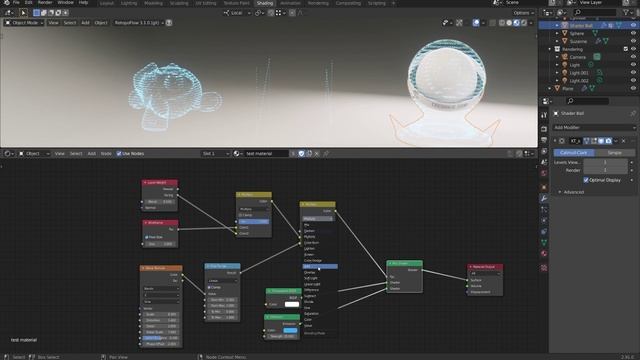Toggle viewport overlays icon
The width and height of the screenshot is (640, 360).
476,23
